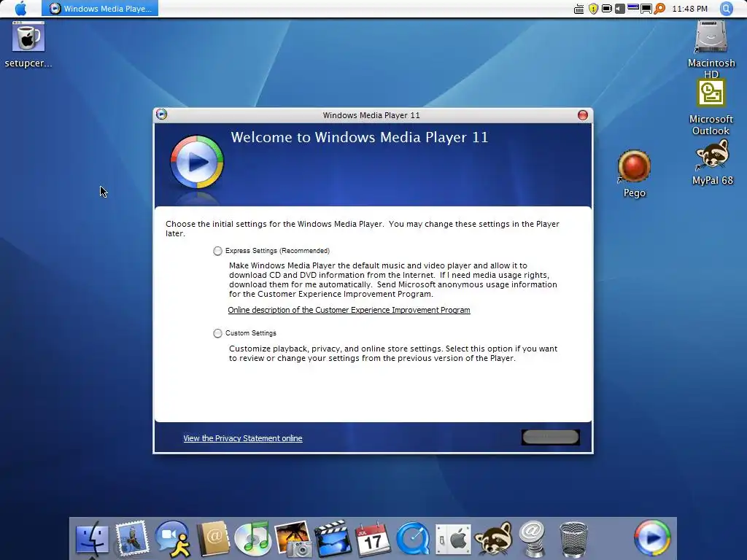Open System Preferences in dock
The image size is (747, 560).
tap(453, 540)
